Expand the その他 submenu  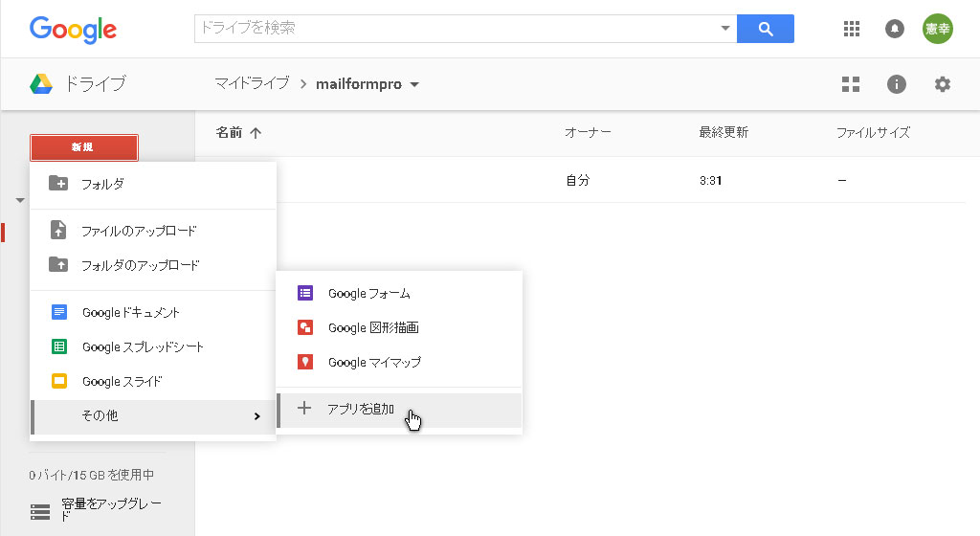pos(153,416)
